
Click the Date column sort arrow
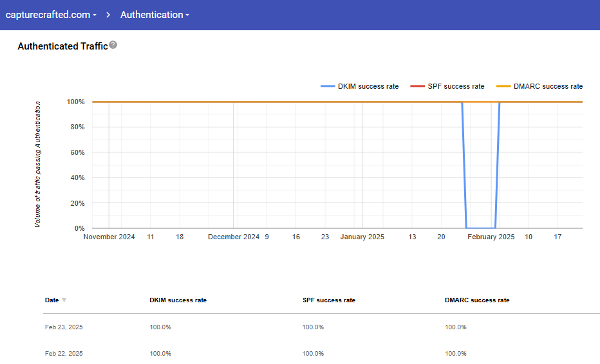click(x=64, y=300)
